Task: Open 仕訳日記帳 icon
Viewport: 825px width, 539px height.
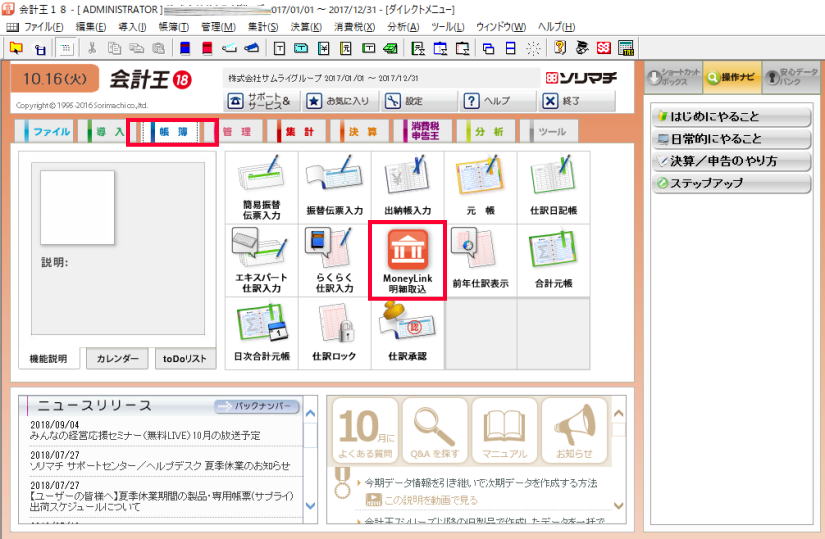Action: (553, 187)
